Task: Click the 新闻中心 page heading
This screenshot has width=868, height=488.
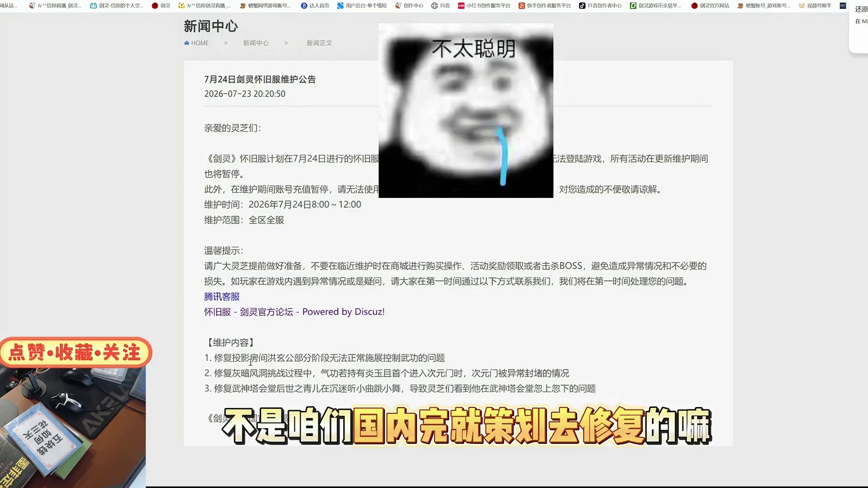Action: pos(211,26)
